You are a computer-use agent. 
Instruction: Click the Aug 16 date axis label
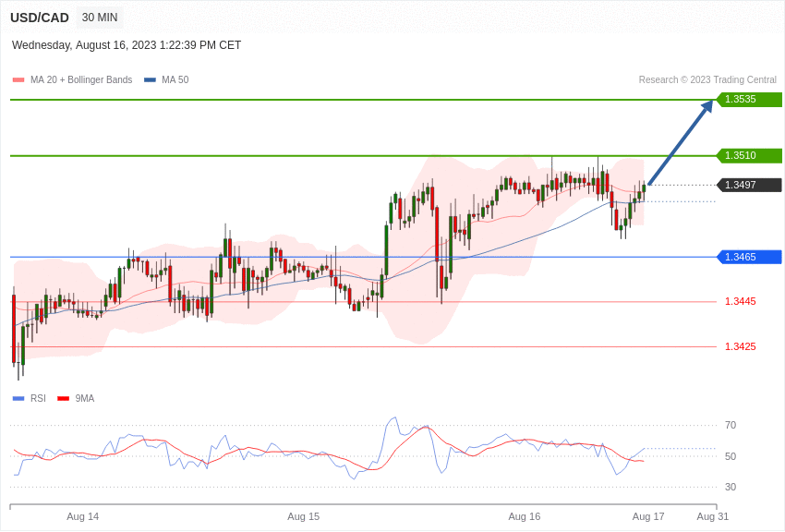tap(525, 516)
